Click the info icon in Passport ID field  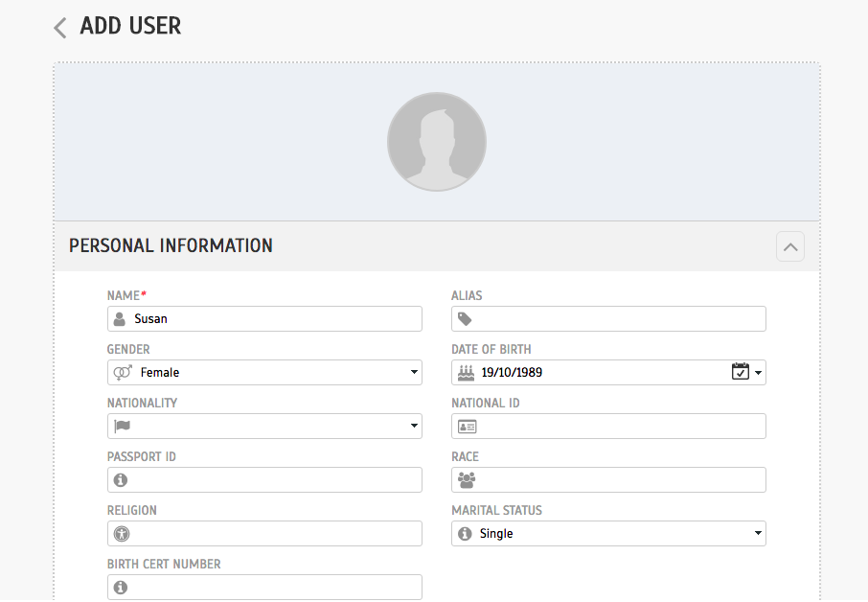120,479
